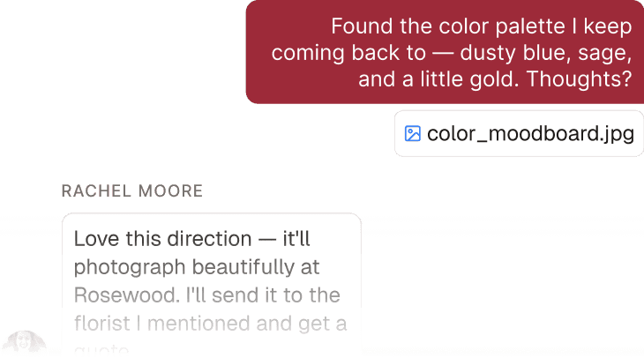Image resolution: width=644 pixels, height=358 pixels.
Task: Click the word "Rosewood" in the reply
Action: coord(125,295)
